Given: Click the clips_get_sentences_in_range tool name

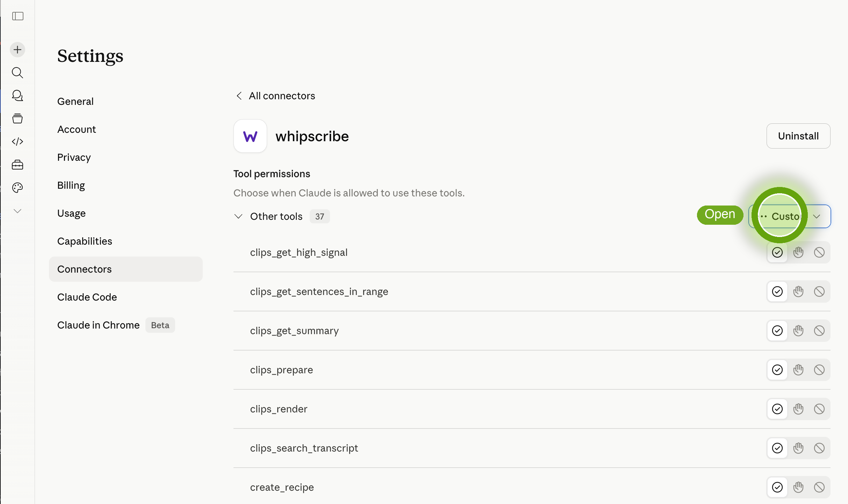Looking at the screenshot, I should [319, 291].
